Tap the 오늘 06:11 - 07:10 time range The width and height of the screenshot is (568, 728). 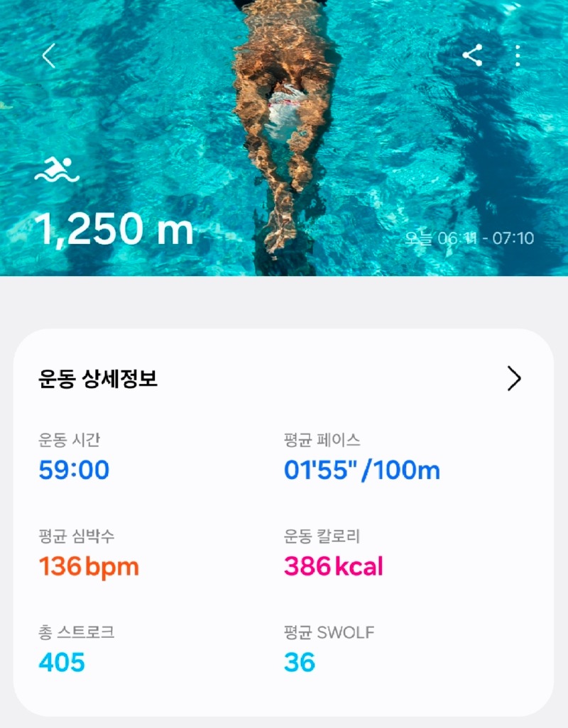coord(469,238)
